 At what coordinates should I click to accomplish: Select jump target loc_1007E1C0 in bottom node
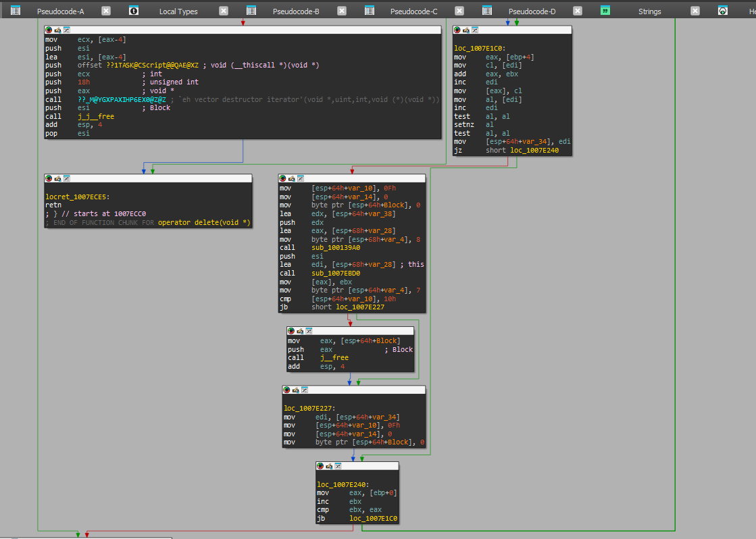coord(373,518)
